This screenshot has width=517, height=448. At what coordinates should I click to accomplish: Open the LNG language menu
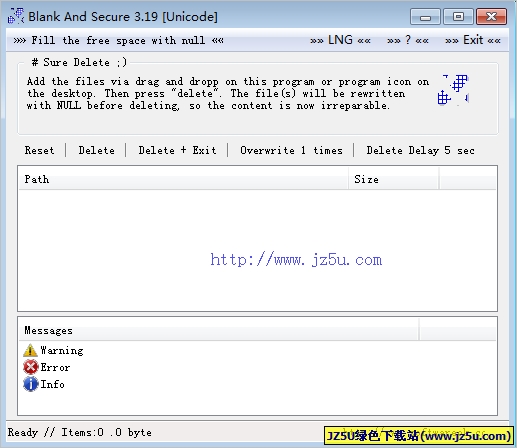340,40
